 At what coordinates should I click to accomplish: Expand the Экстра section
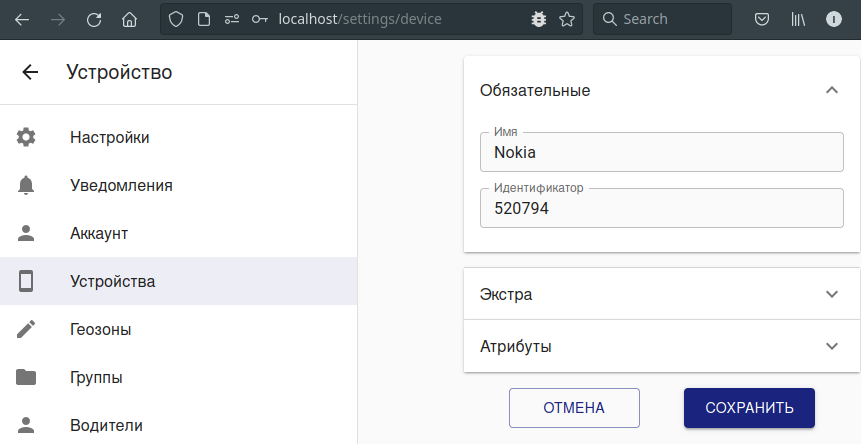pyautogui.click(x=831, y=294)
